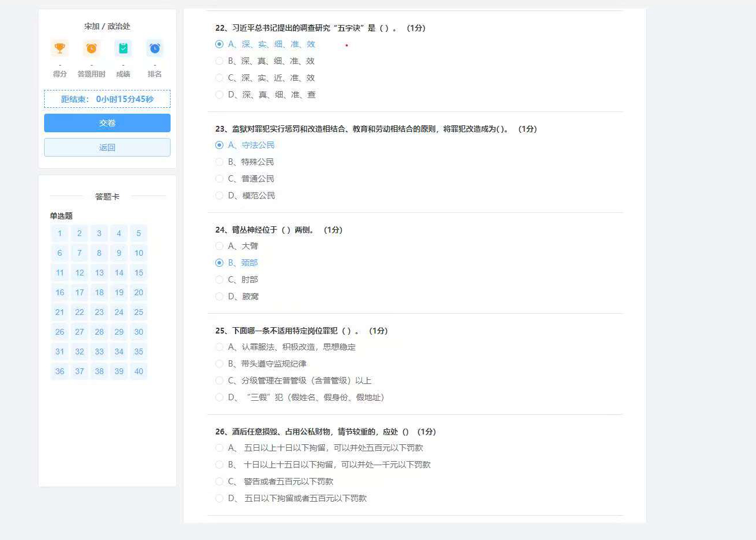Select option C 普通公民 for question 23
The image size is (756, 540).
[x=219, y=179]
